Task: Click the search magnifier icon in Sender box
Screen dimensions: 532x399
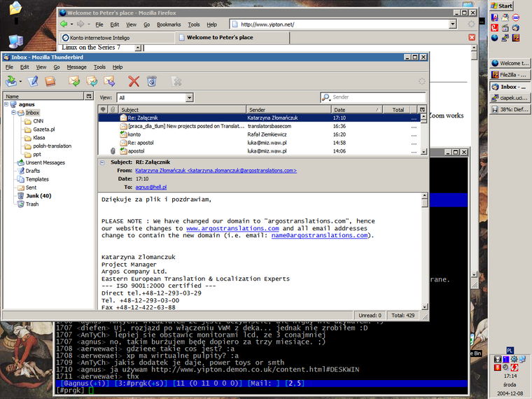Action: (x=326, y=97)
